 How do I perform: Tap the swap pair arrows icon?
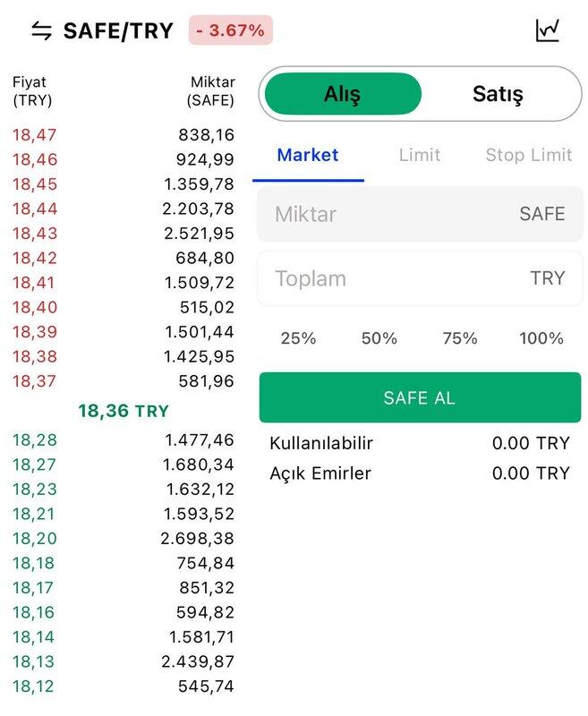(x=41, y=30)
